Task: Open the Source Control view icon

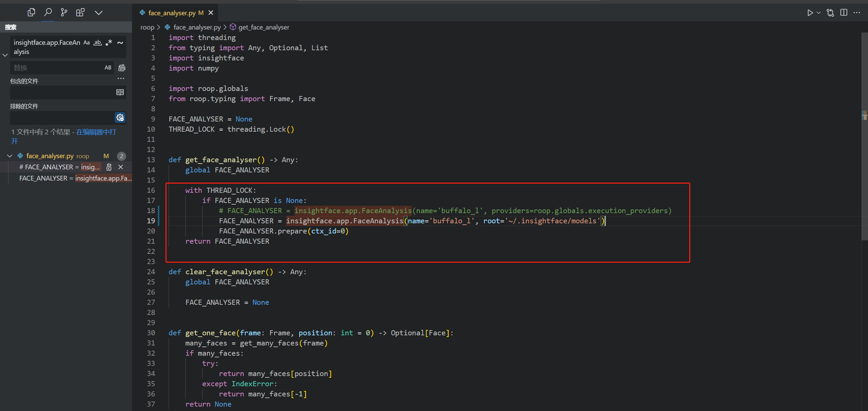Action: point(64,13)
